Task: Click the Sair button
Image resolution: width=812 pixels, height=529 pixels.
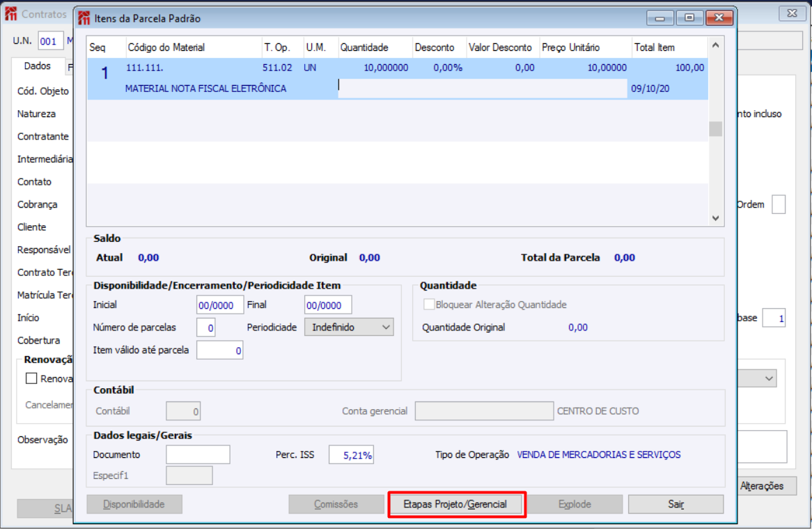Action: 676,504
